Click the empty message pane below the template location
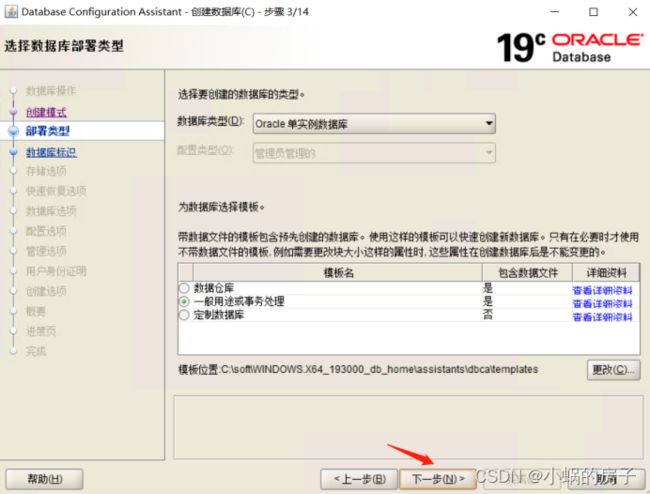 pos(408,427)
